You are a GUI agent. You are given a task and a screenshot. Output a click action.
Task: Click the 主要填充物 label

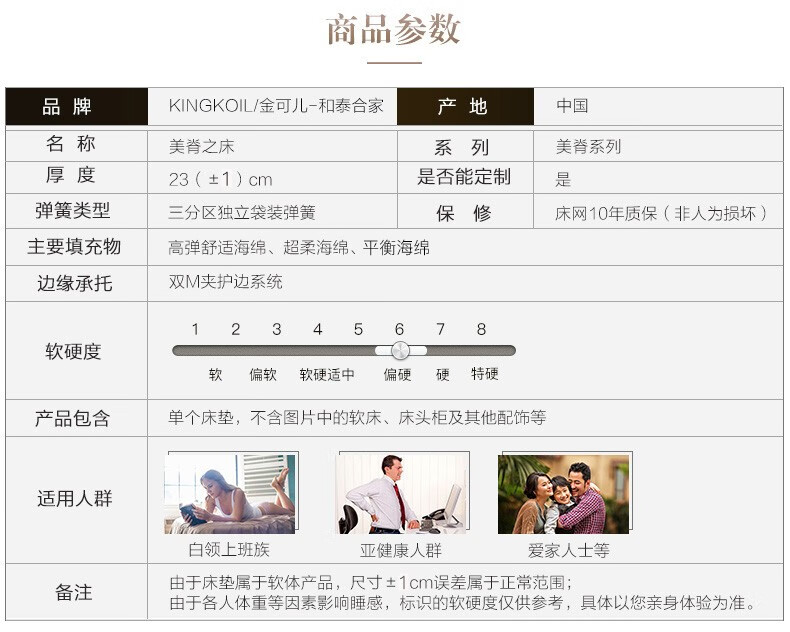coord(74,246)
